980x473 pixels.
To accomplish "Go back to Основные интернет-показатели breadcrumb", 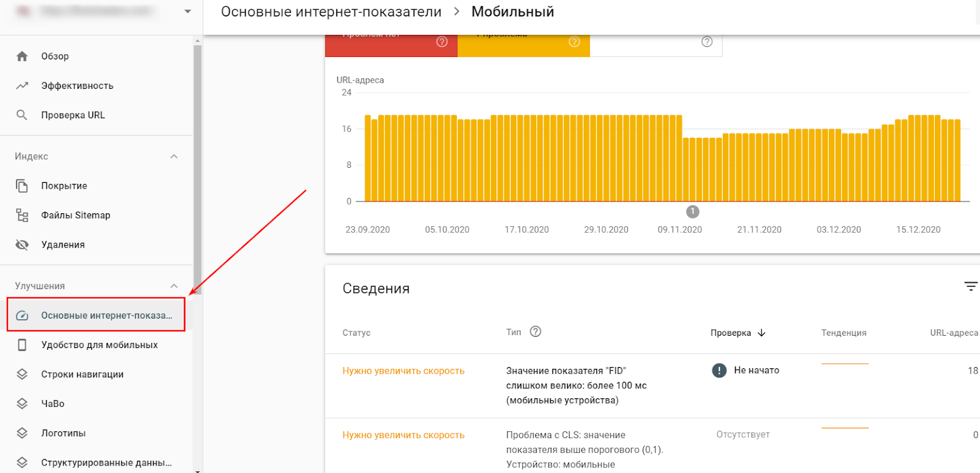I will (x=331, y=12).
